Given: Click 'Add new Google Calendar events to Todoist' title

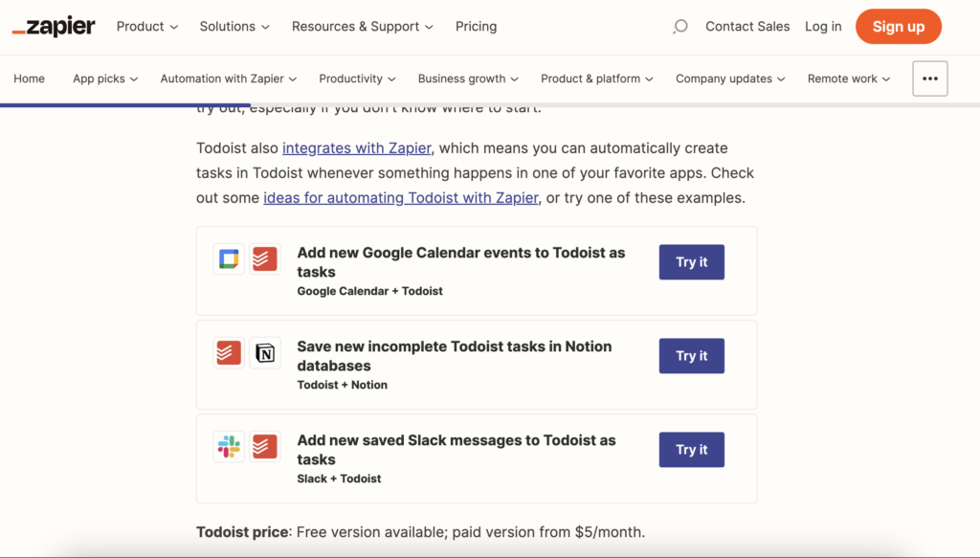Looking at the screenshot, I should [x=461, y=262].
